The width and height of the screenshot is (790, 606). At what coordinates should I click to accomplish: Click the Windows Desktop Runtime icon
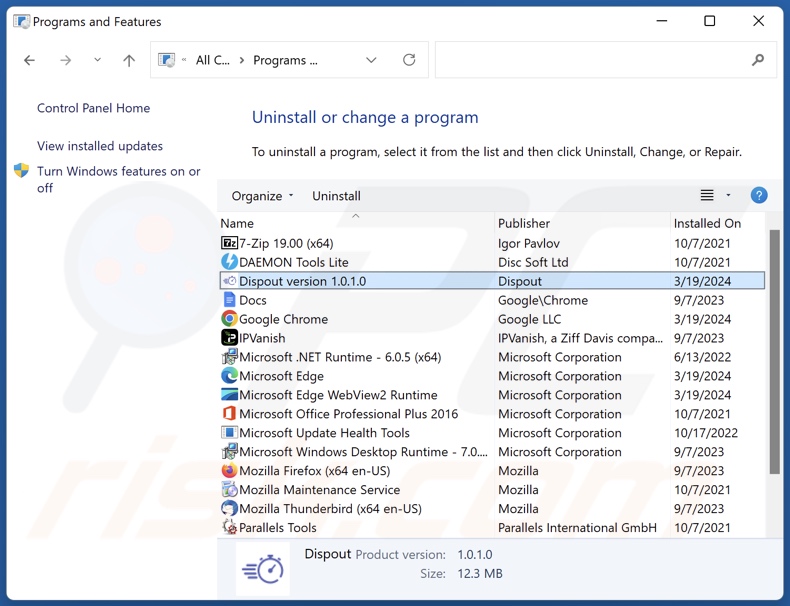[x=229, y=451]
